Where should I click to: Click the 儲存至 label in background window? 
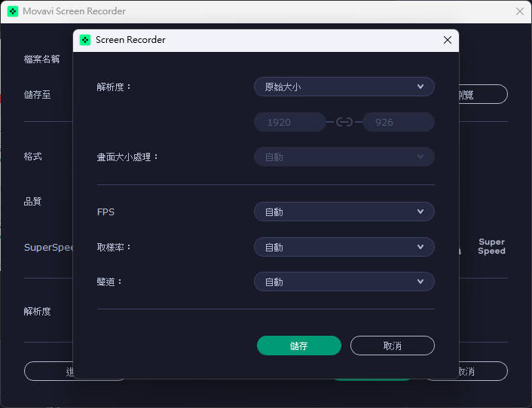[x=38, y=95]
